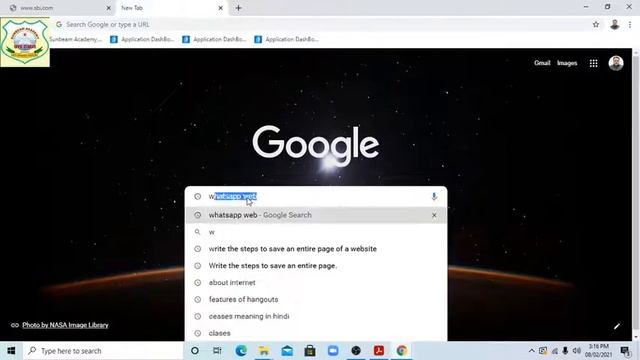Open the first Application Dashboard bookmark
Screen dimensions: 640x360
click(142, 39)
